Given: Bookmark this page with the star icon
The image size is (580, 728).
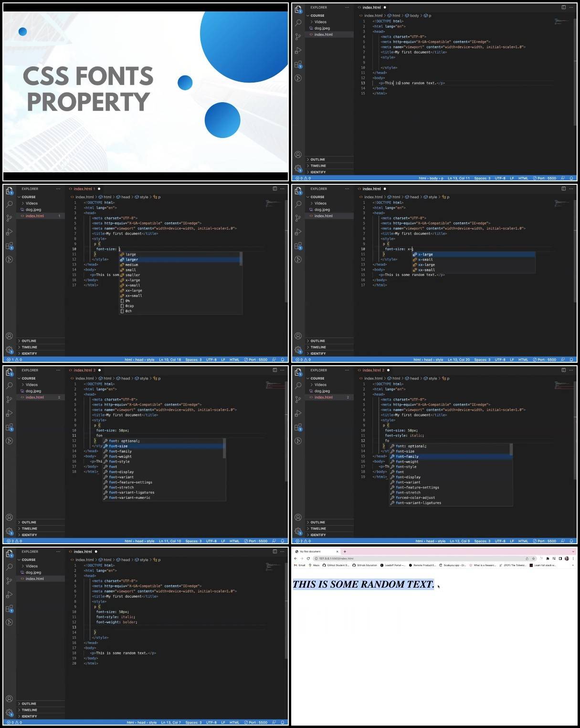Looking at the screenshot, I should click(x=534, y=558).
